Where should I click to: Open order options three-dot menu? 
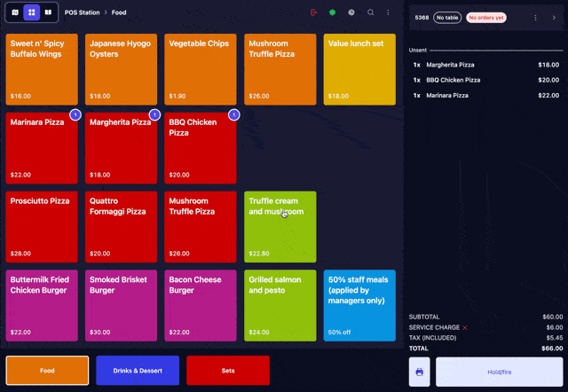coord(535,17)
